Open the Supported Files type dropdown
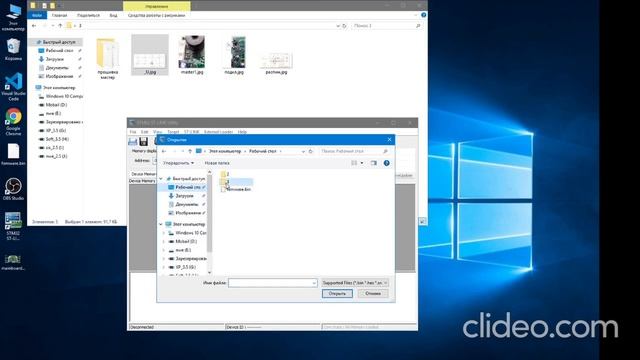 pos(355,282)
